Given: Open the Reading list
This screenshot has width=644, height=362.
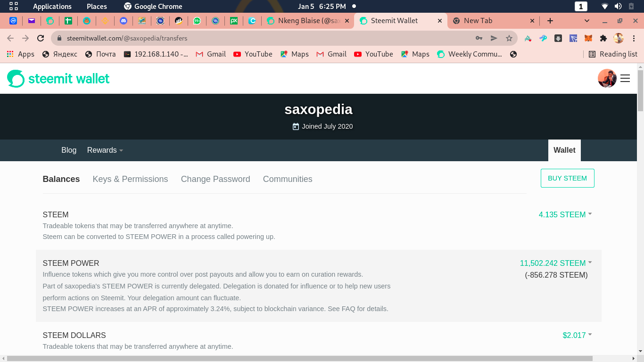Looking at the screenshot, I should click(x=613, y=54).
